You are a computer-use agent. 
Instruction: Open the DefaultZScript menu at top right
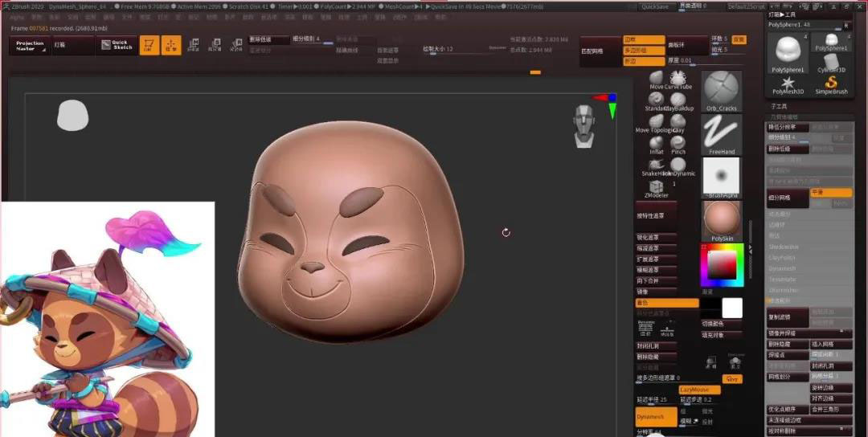tap(746, 6)
